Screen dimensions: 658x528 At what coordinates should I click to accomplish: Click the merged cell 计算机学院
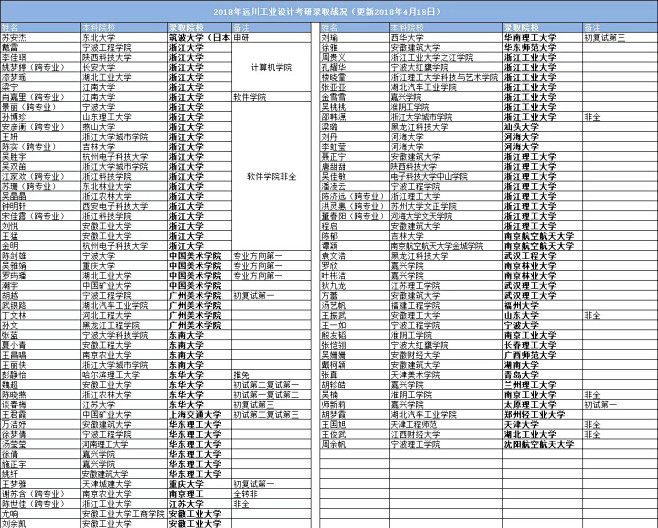[x=272, y=67]
